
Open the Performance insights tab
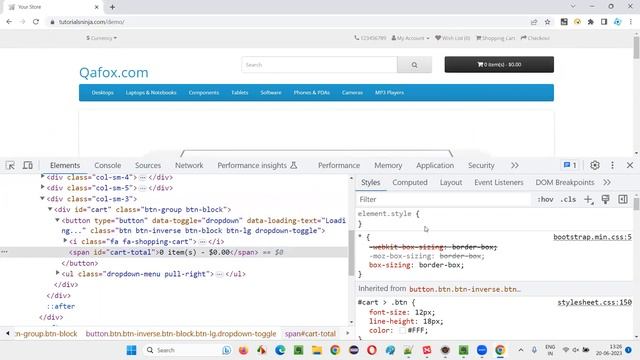click(x=257, y=165)
